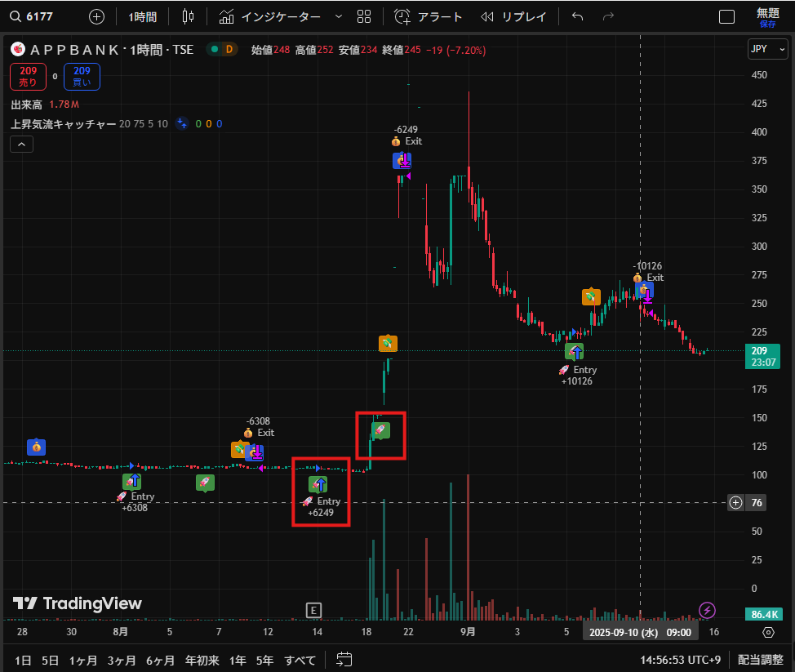Expand the favorite indicators chevron

pos(339,16)
